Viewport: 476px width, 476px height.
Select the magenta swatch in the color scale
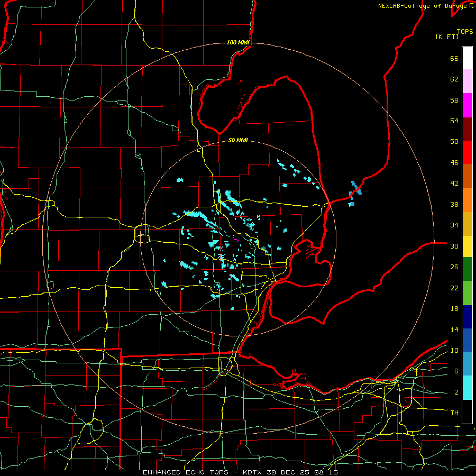tap(467, 105)
